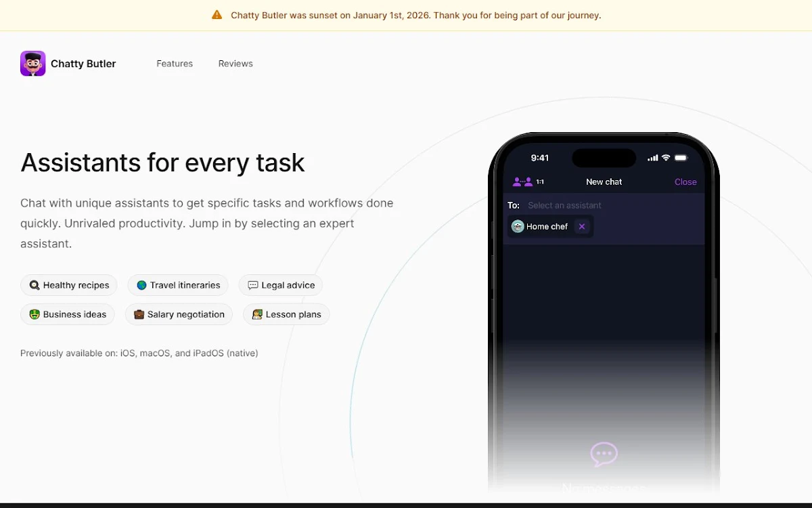Click the warning triangle icon in the banner
Screen dimensions: 812x508
[217, 15]
